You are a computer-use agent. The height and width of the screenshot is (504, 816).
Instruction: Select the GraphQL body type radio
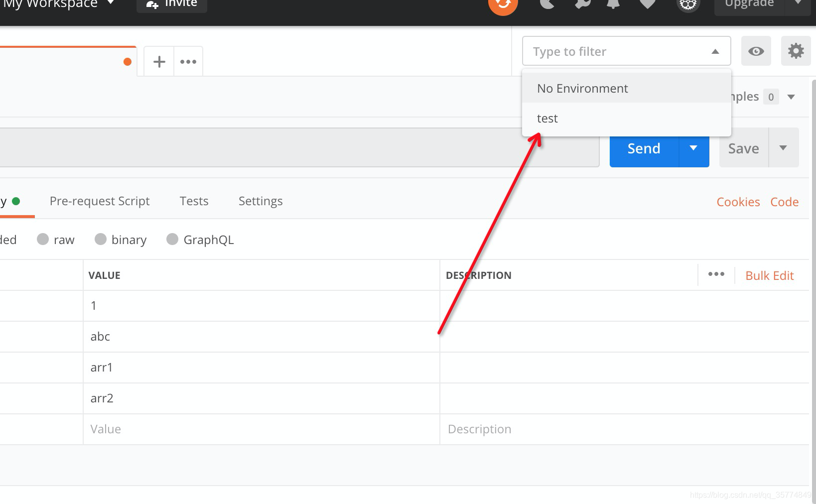[x=172, y=240]
